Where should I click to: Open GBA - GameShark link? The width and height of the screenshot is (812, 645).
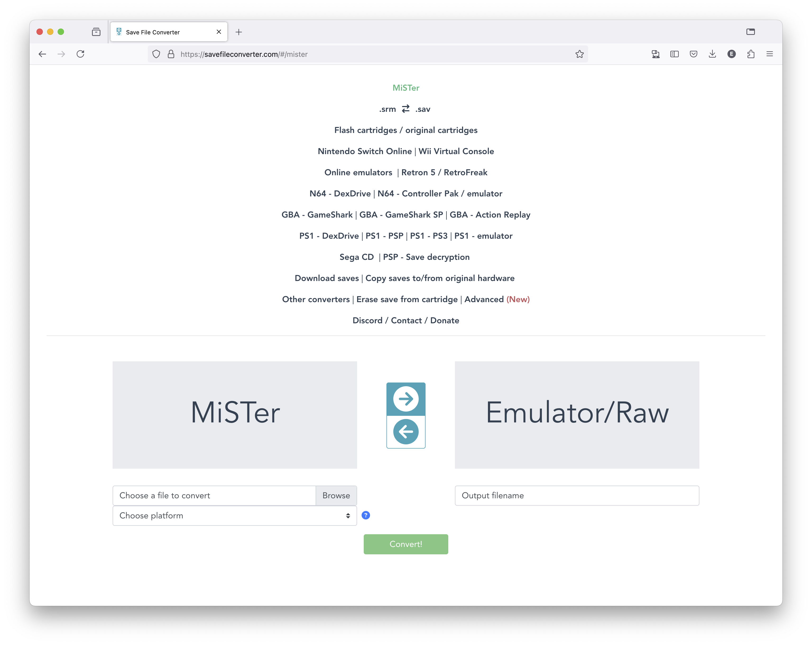(x=317, y=214)
